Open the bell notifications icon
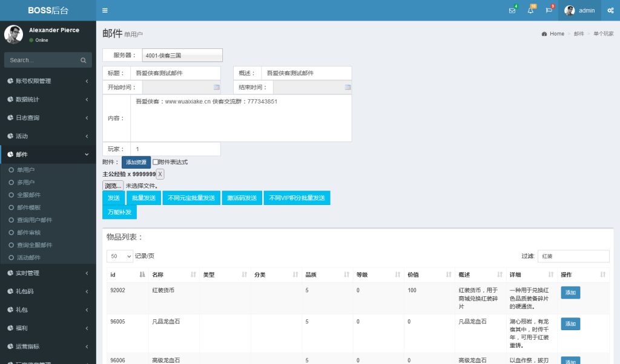Screen dimensions: 620x364 [x=531, y=10]
